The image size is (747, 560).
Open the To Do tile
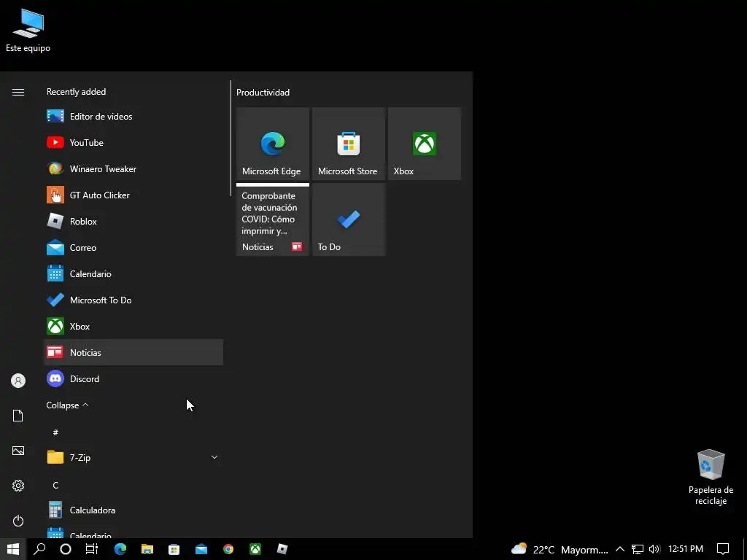click(x=348, y=219)
